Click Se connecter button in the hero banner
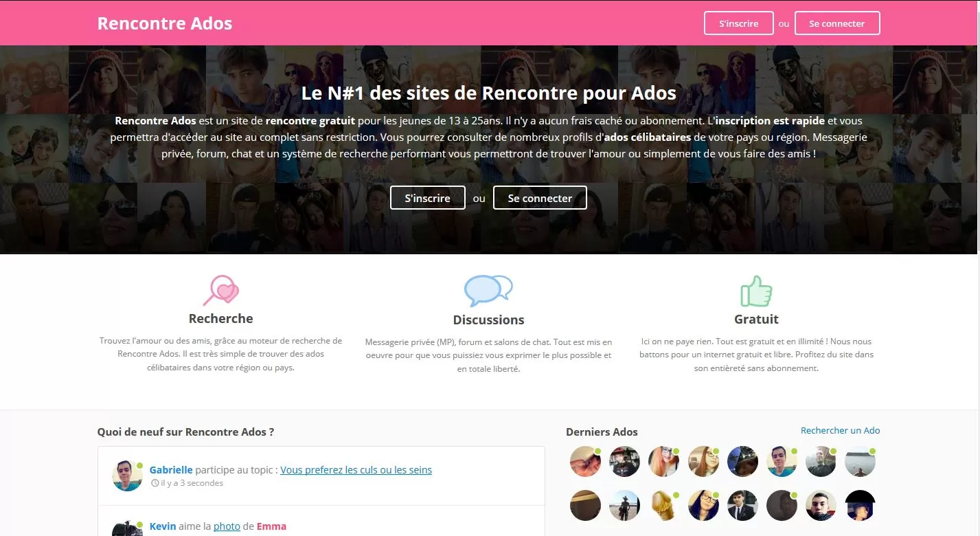Viewport: 980px width, 536px height. (x=540, y=198)
